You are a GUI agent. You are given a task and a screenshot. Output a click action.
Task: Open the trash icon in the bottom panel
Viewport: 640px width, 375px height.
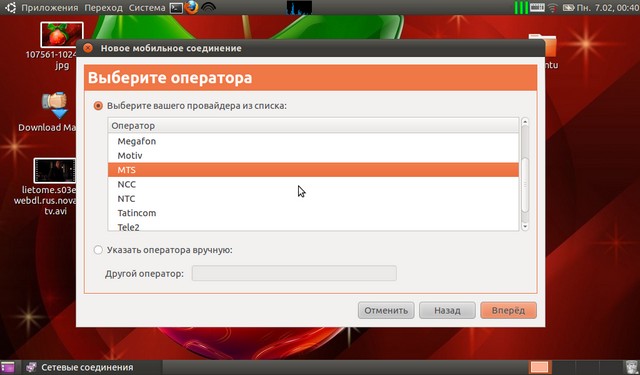pyautogui.click(x=632, y=367)
